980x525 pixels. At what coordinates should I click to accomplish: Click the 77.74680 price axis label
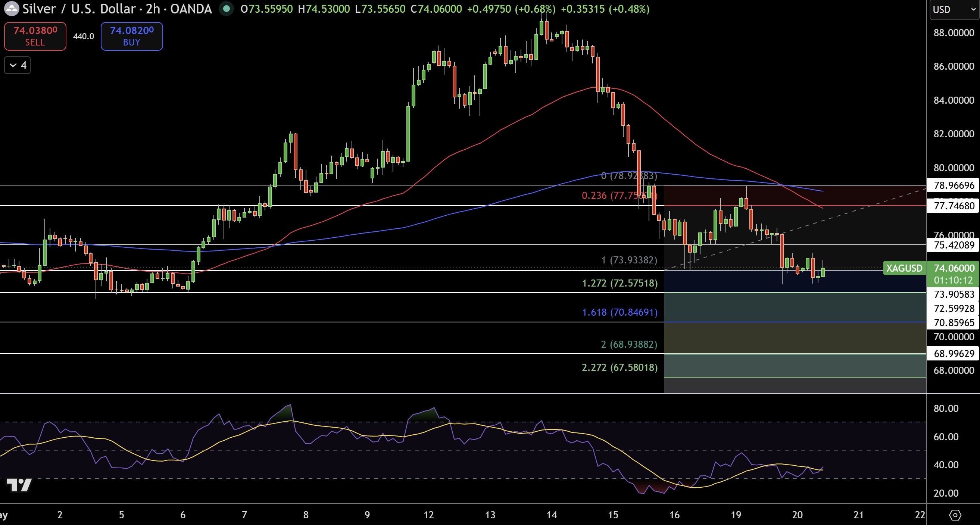[x=954, y=206]
